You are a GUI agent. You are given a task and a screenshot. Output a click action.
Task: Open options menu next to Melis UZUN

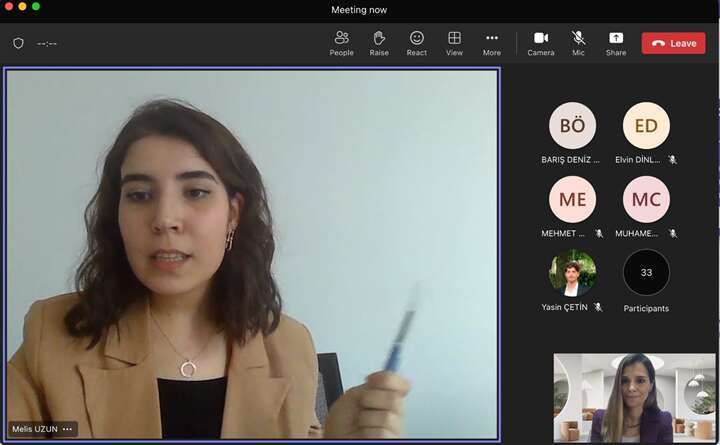click(68, 429)
